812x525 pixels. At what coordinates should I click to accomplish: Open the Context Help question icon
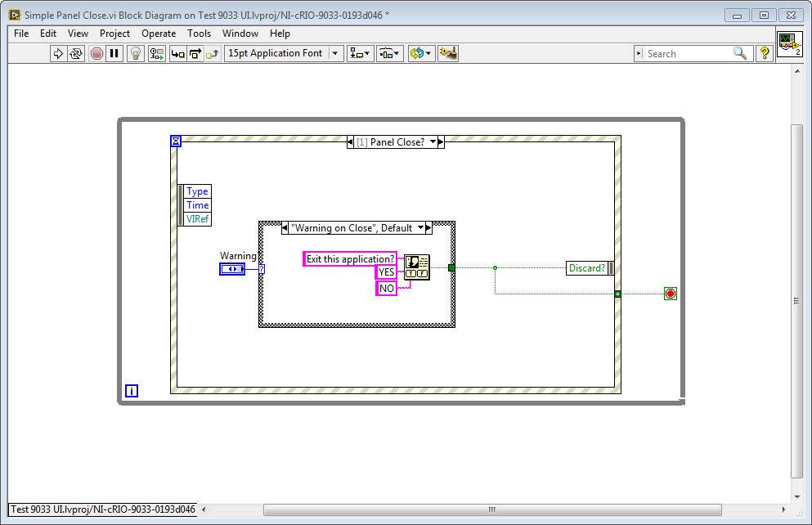tap(765, 53)
